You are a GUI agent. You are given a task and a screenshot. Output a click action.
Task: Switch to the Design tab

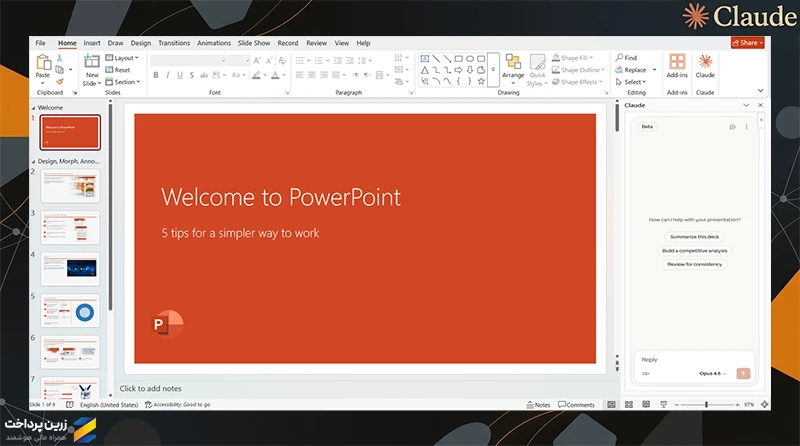[140, 43]
